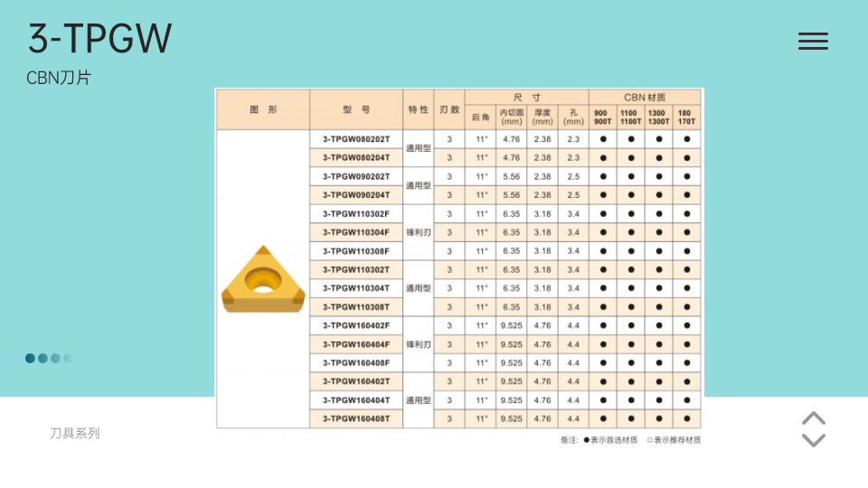Select the third pagination dot
Screen dimensions: 868x488
56,358
